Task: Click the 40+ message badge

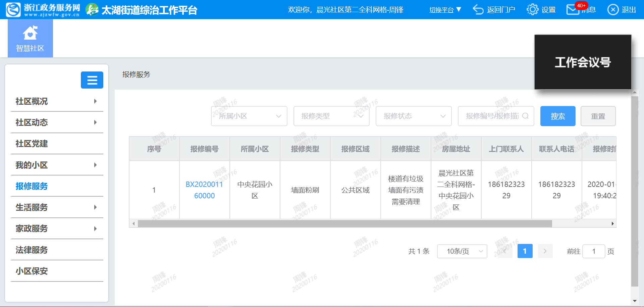Action: click(x=581, y=5)
